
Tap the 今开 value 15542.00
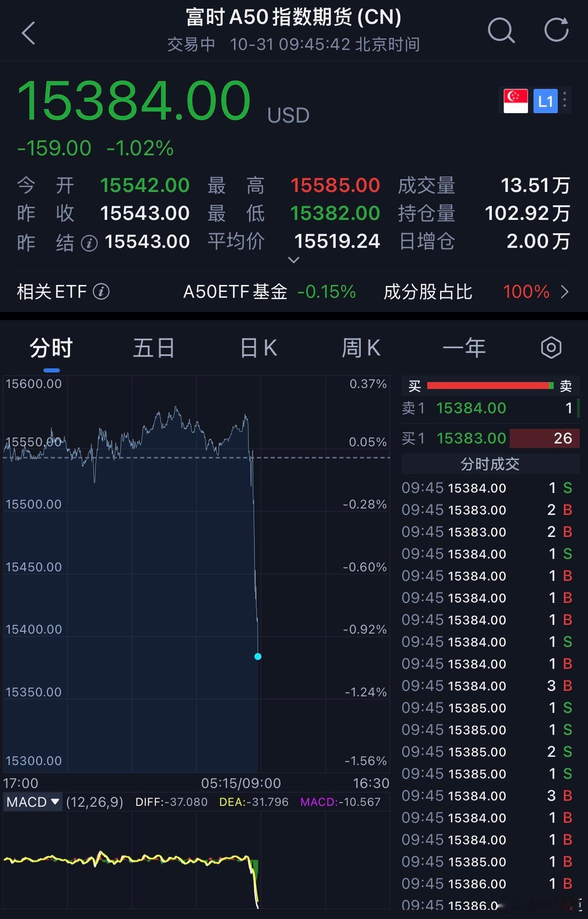145,186
